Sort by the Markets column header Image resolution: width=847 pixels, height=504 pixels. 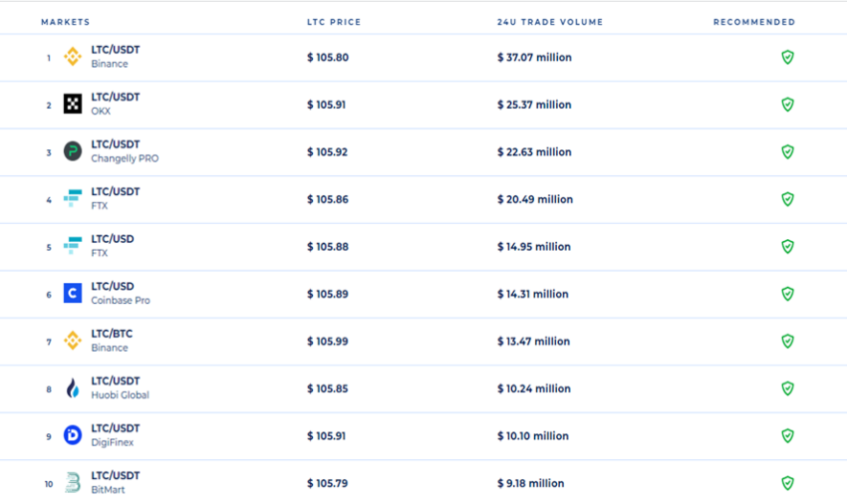(66, 22)
